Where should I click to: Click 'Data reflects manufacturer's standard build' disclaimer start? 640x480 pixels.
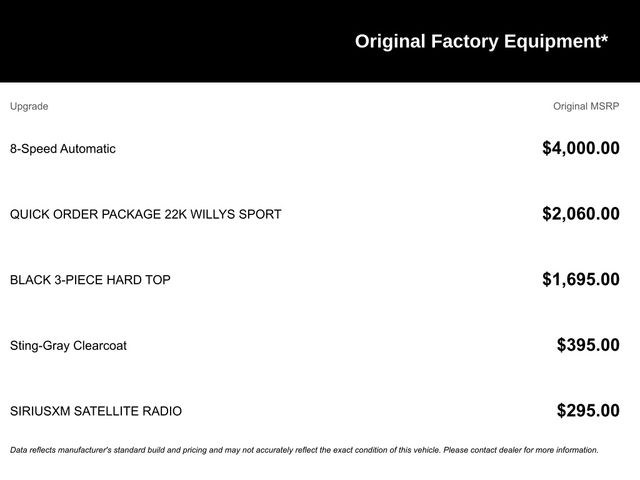point(100,450)
